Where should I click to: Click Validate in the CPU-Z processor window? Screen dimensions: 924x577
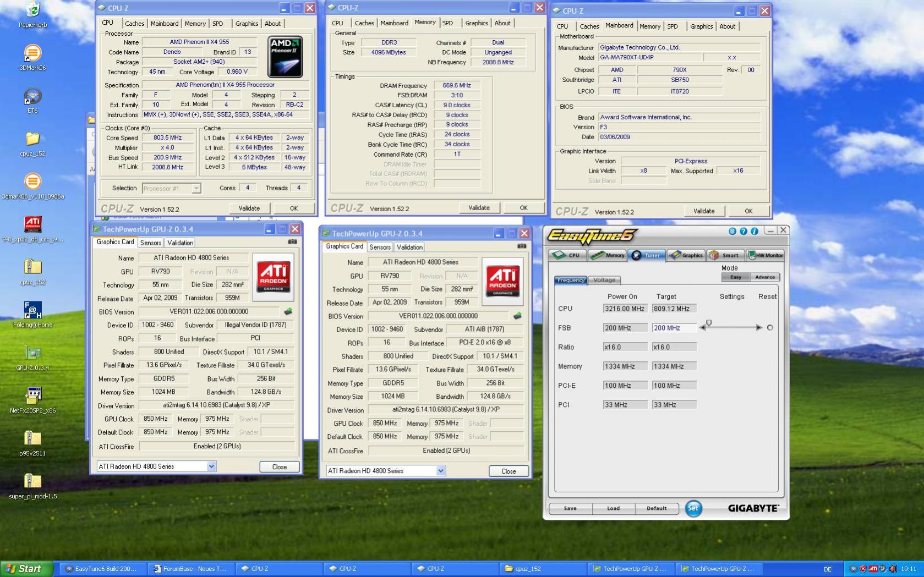pos(249,208)
